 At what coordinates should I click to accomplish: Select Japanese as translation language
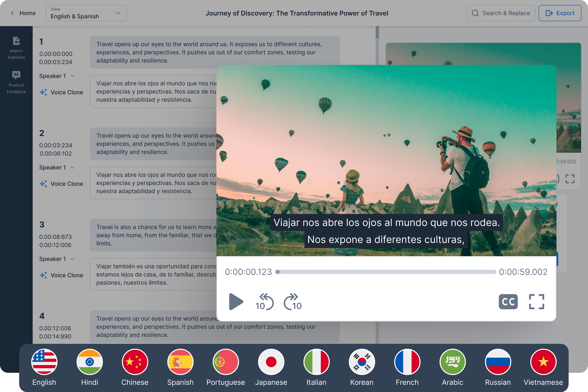coord(271,362)
